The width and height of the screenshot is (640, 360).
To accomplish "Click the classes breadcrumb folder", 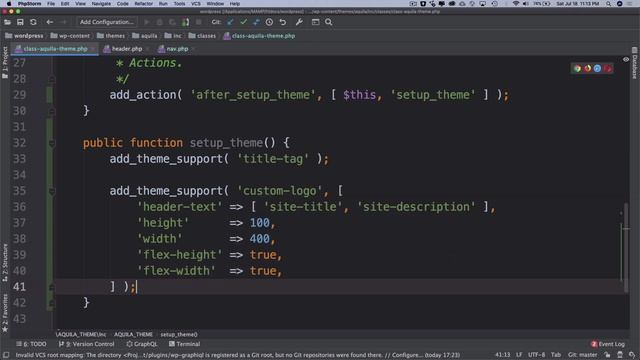I will pyautogui.click(x=202, y=36).
